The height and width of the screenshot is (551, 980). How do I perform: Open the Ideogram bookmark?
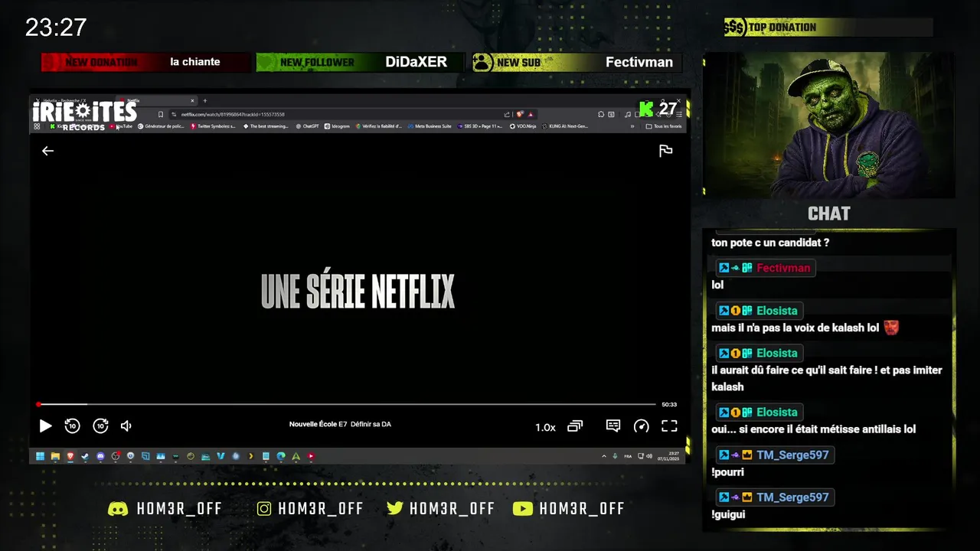pos(337,126)
